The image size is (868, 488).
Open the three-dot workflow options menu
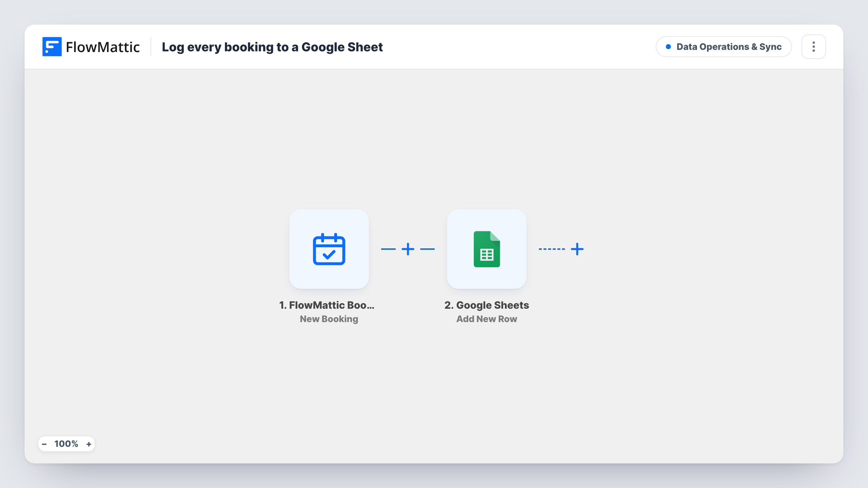coord(814,47)
